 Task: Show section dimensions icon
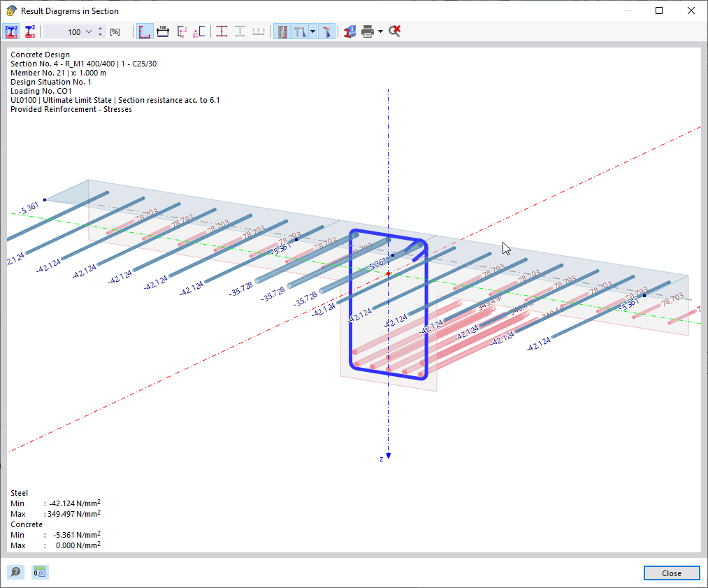[163, 31]
